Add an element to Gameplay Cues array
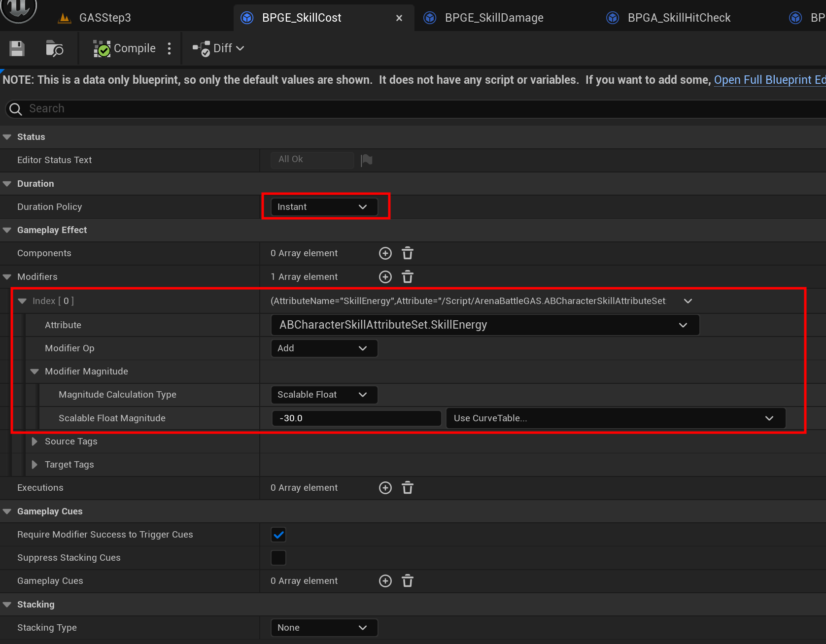 [x=385, y=581]
